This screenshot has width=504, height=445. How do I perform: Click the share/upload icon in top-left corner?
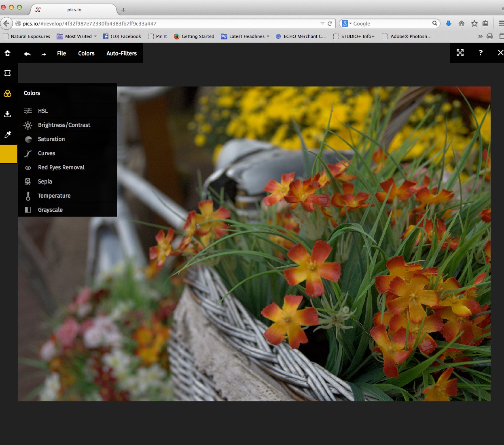coord(7,53)
